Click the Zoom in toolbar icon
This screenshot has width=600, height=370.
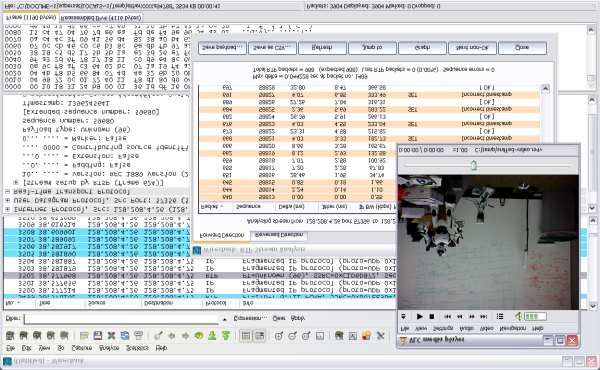(279, 336)
